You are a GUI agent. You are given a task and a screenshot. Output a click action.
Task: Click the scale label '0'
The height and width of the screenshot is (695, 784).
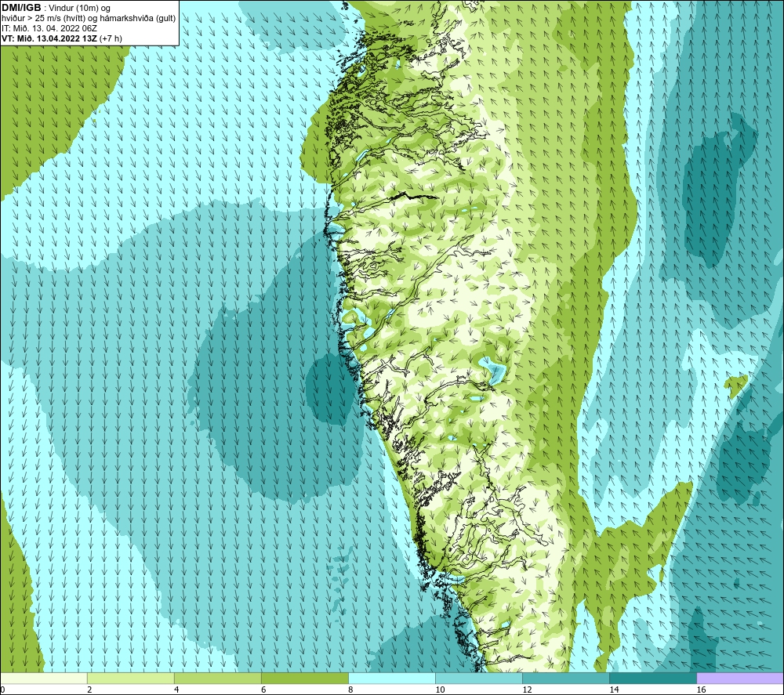pos(2,690)
